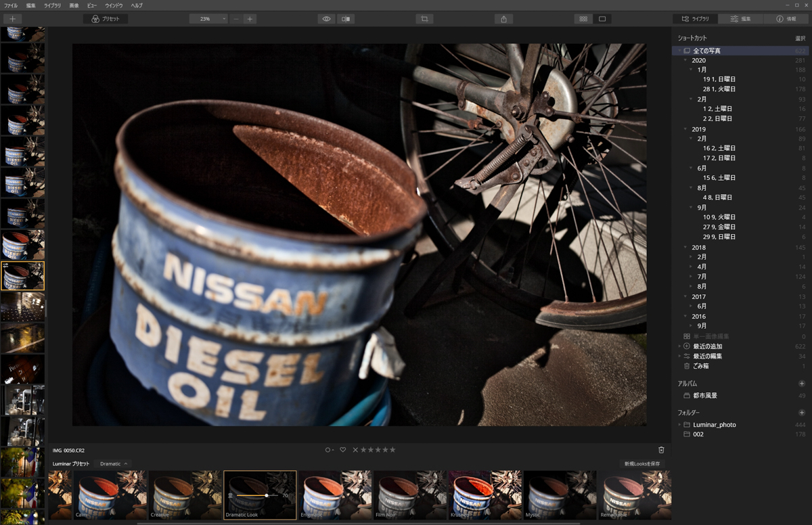Collapse the 2019 year node
This screenshot has height=525, width=812.
click(x=685, y=129)
